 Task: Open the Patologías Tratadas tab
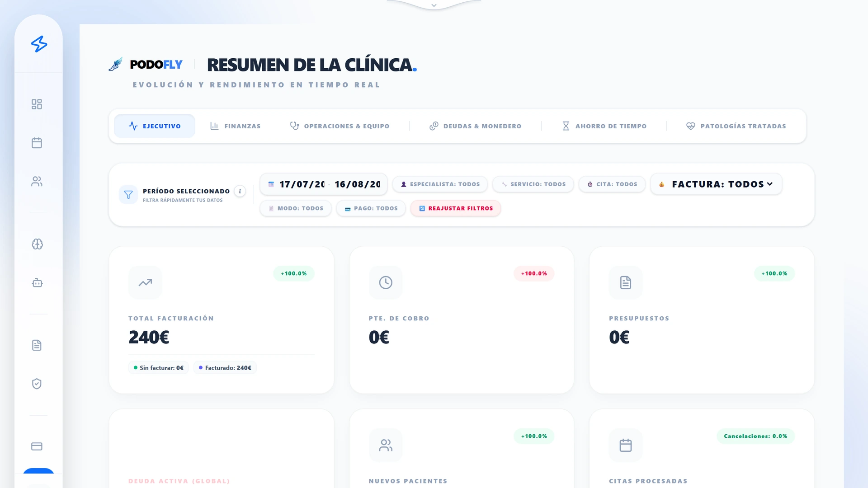tap(736, 126)
